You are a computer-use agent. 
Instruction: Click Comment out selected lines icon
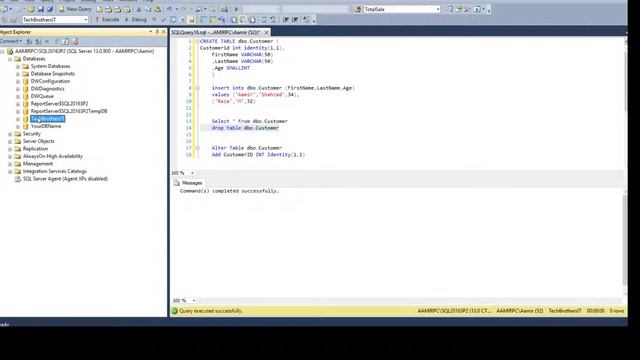point(263,19)
